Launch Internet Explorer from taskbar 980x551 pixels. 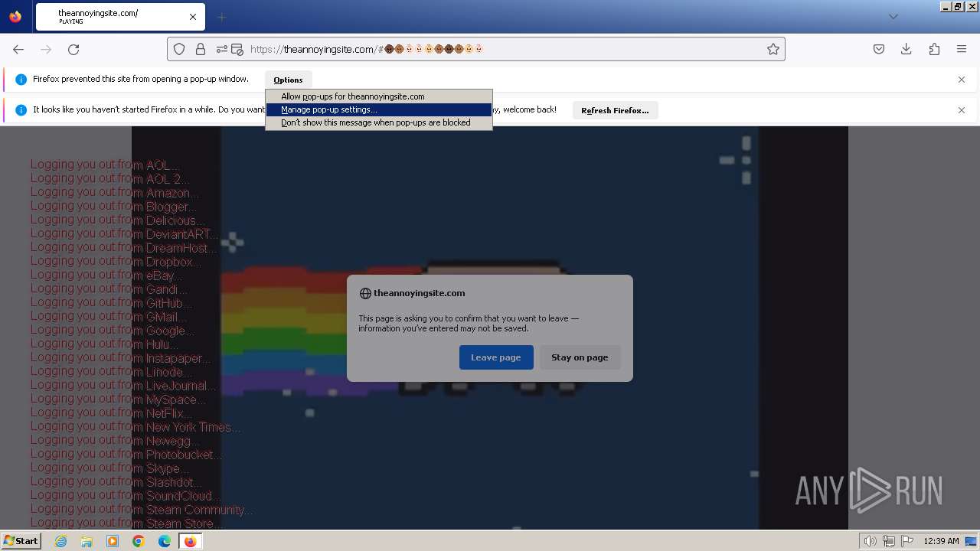click(x=60, y=541)
